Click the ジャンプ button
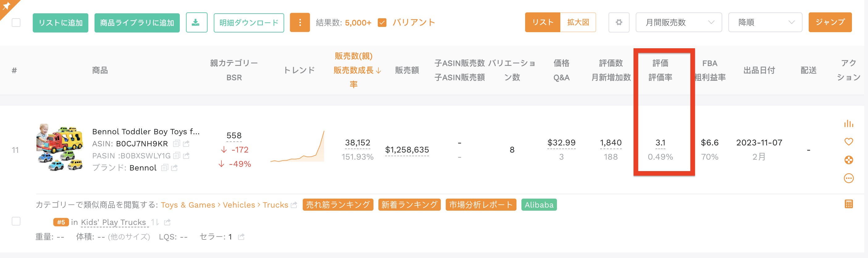Screen dimensions: 868x258 point(830,22)
